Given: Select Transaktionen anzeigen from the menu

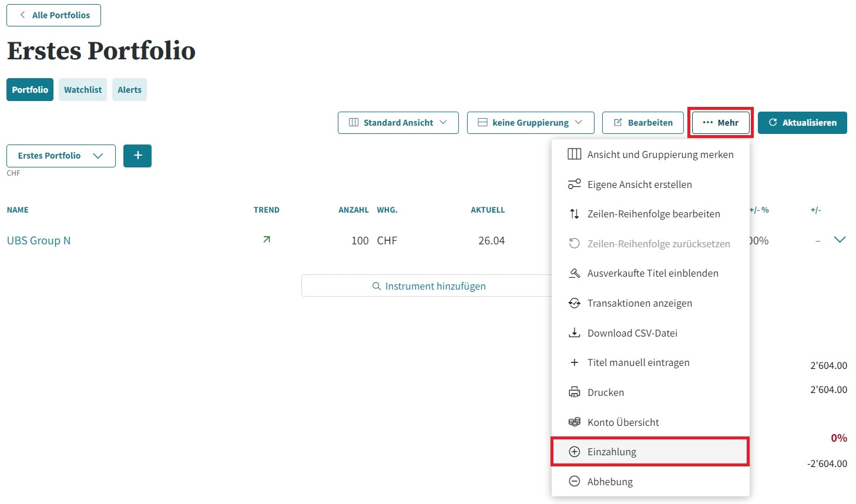Looking at the screenshot, I should (x=639, y=303).
